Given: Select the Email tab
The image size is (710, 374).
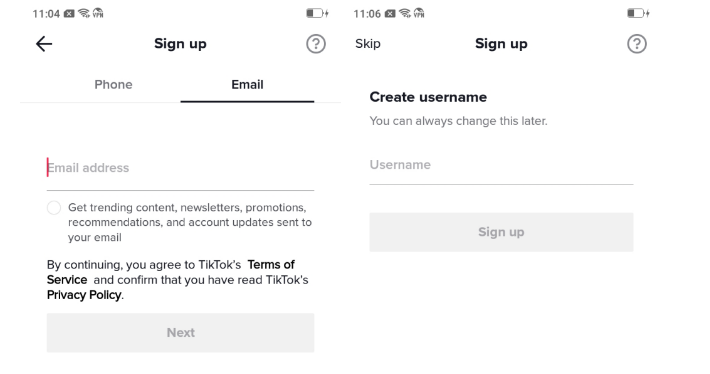Looking at the screenshot, I should tap(247, 85).
